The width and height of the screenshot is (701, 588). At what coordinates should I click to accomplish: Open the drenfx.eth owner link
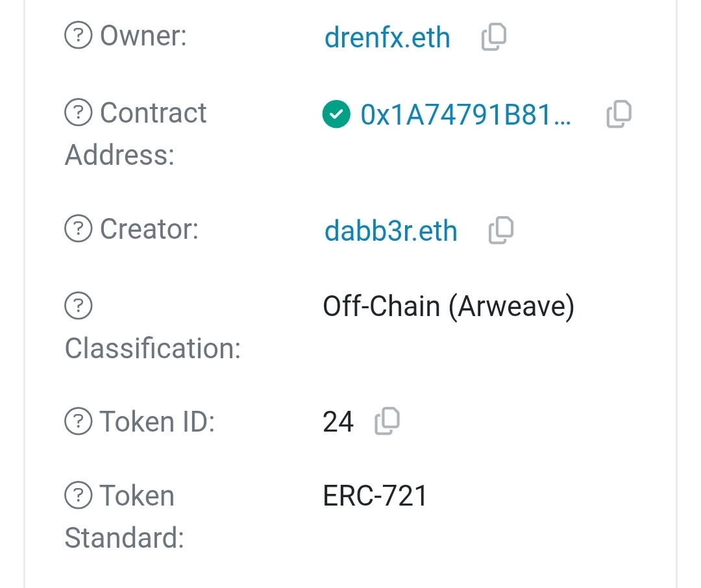click(x=387, y=38)
